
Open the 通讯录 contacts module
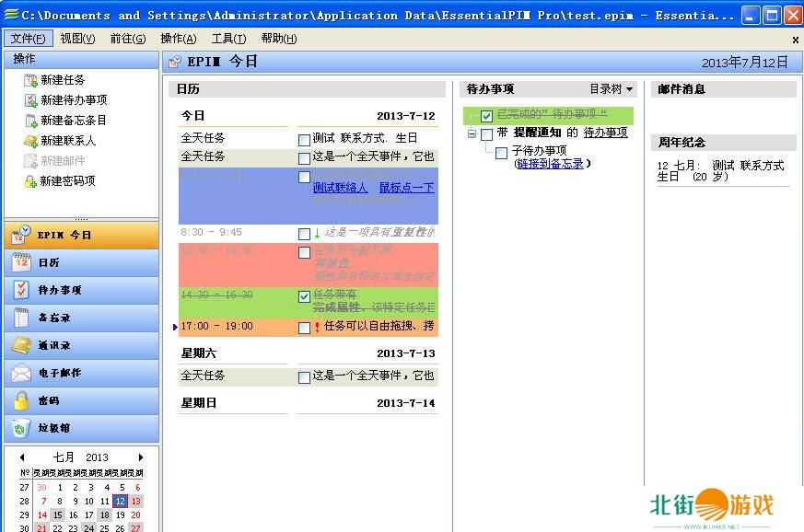point(80,345)
